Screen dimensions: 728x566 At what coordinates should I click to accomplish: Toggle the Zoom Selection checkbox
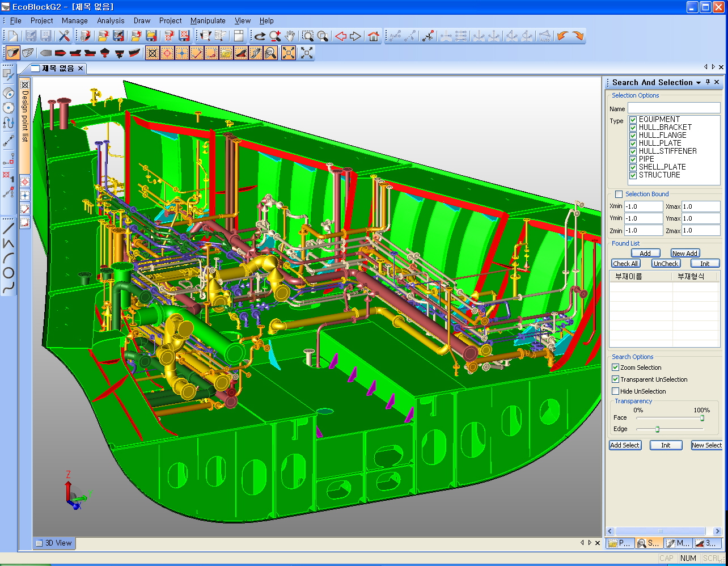[x=615, y=368]
